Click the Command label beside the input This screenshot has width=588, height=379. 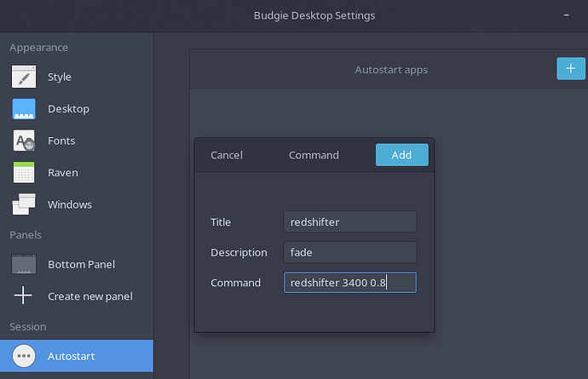(x=235, y=283)
